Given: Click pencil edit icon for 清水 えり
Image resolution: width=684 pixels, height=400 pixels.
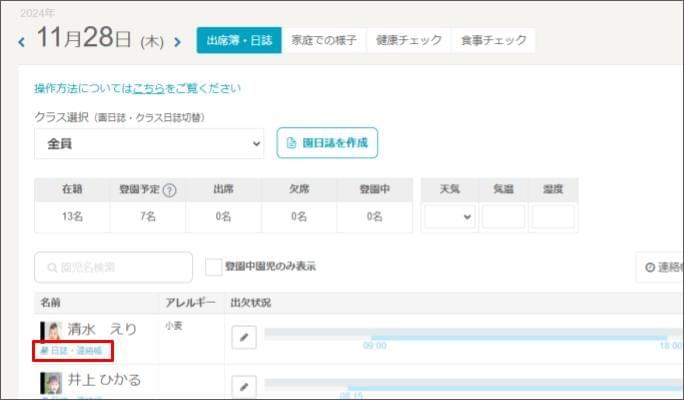Looking at the screenshot, I should [245, 337].
